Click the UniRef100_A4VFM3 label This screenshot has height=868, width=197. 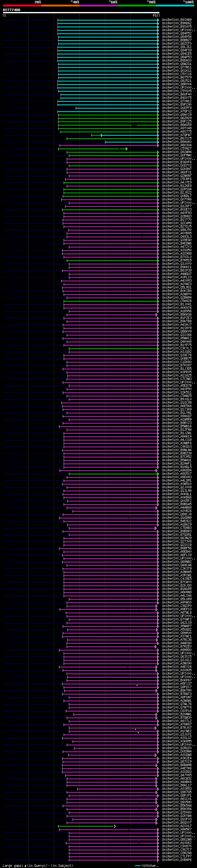(177, 213)
